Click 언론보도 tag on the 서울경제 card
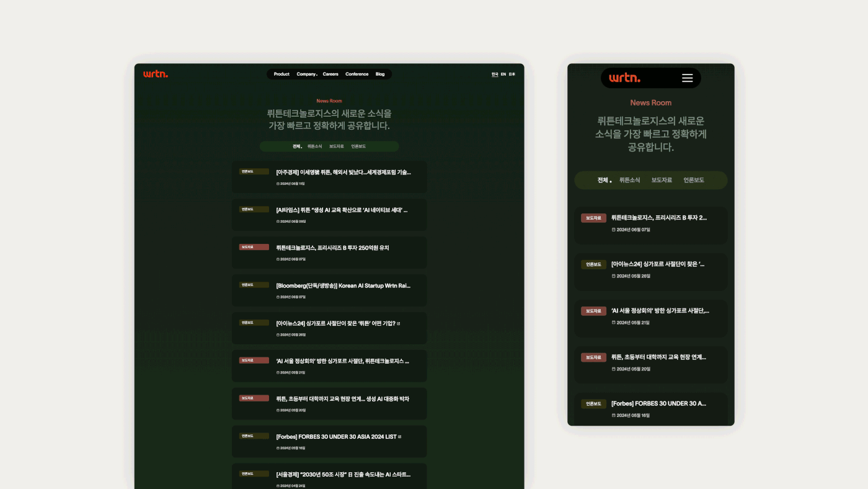The height and width of the screenshot is (489, 868). pyautogui.click(x=254, y=473)
